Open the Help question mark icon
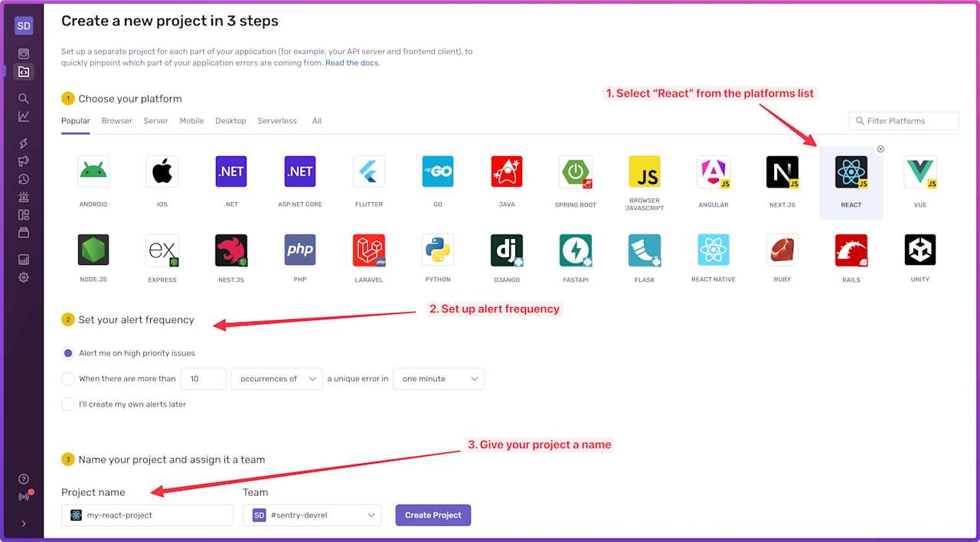980x542 pixels. tap(24, 479)
